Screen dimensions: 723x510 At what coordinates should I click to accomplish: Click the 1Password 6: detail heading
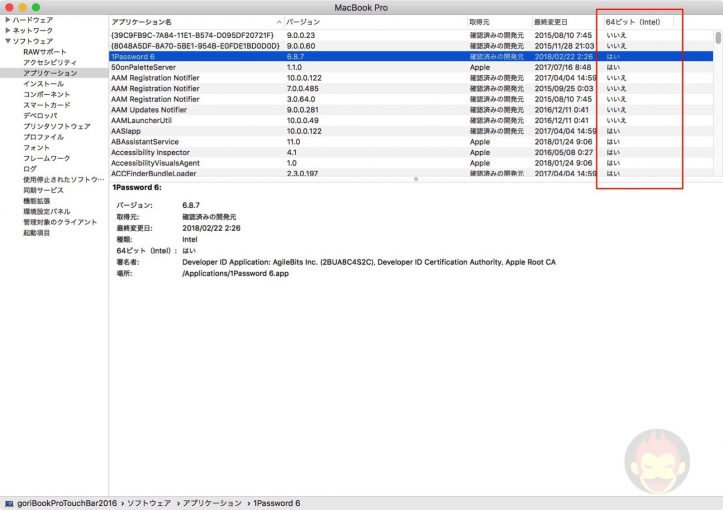click(x=137, y=187)
